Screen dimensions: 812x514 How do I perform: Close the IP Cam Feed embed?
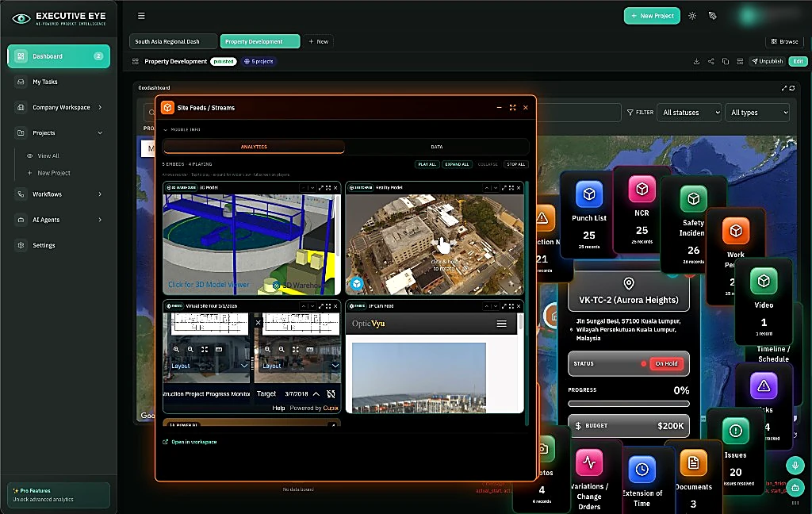pyautogui.click(x=519, y=306)
